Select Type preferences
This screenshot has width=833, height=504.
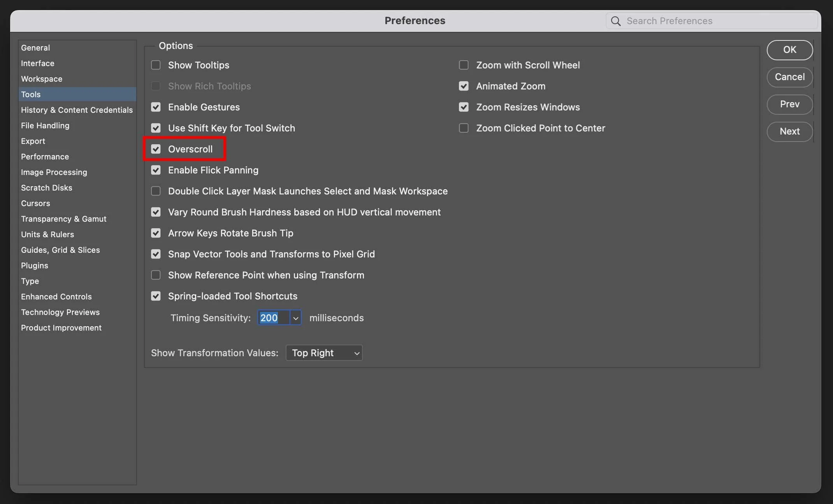tap(77, 281)
